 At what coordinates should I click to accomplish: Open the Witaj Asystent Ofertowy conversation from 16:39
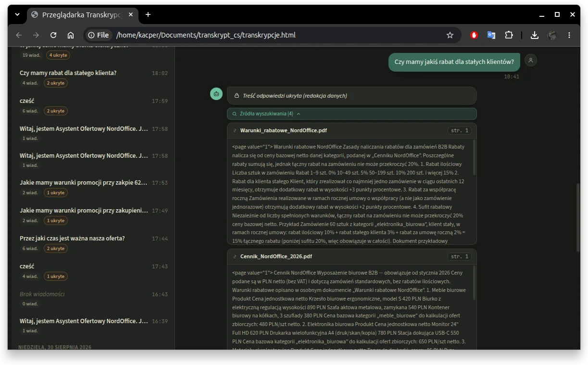94,325
